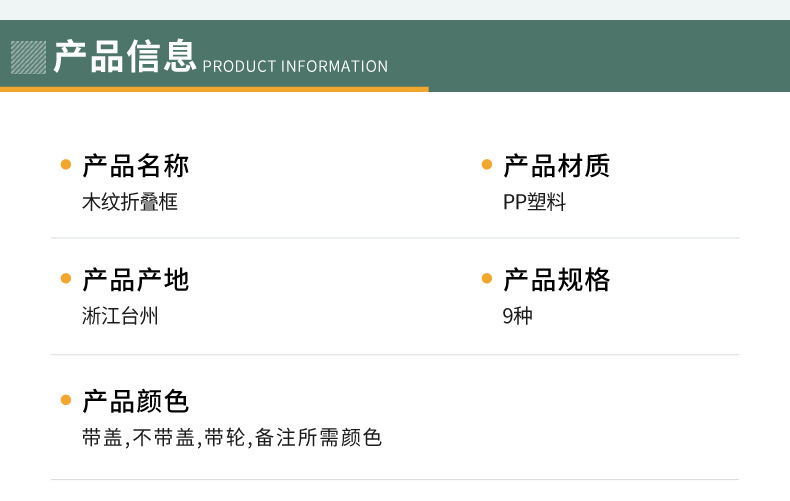Click the 产品规格 heading
The height and width of the screenshot is (501, 790).
tap(556, 280)
